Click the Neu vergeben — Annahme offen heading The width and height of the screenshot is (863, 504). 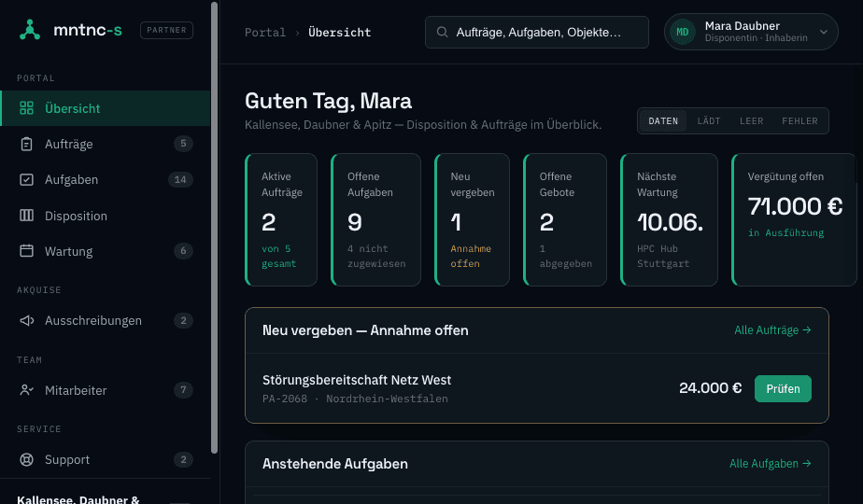[365, 330]
